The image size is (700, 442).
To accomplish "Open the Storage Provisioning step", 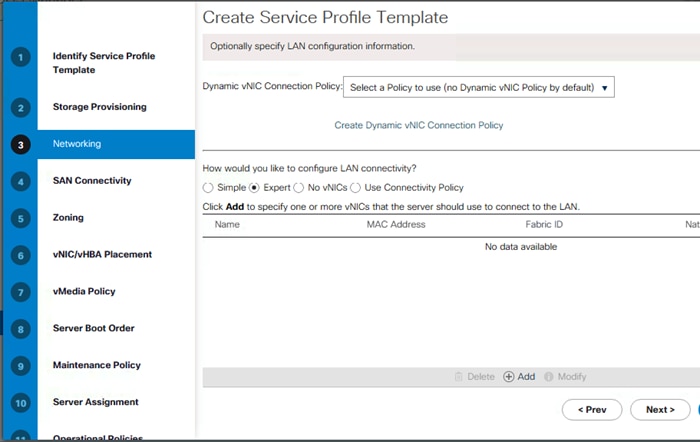I will (100, 107).
